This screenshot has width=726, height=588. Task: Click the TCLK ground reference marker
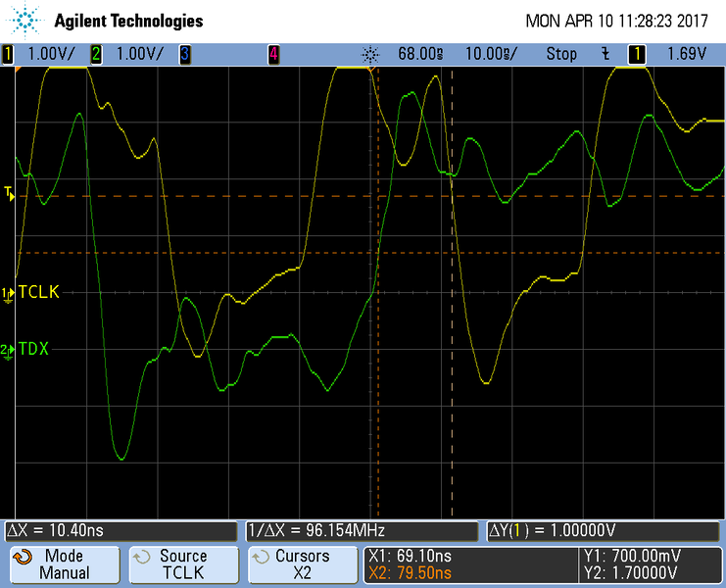tap(9, 292)
